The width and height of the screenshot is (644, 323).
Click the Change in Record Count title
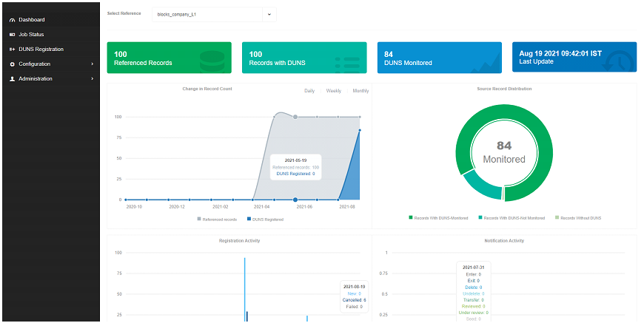207,89
